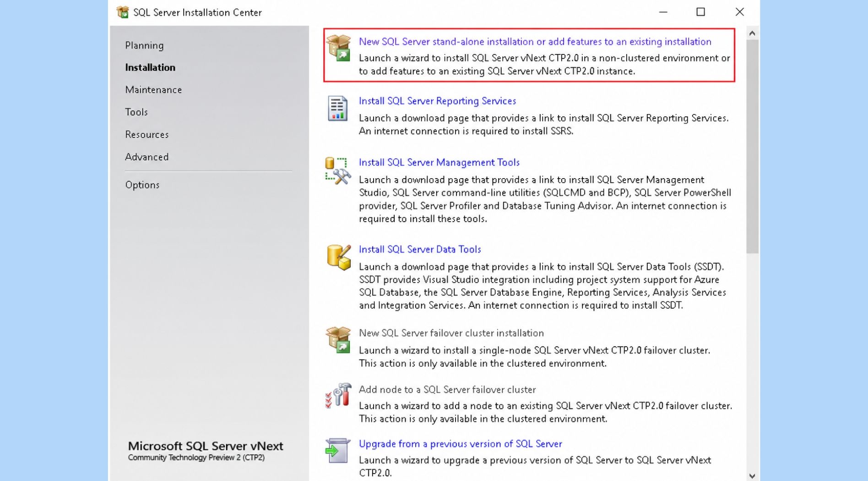Viewport: 868px width, 481px height.
Task: Click the scrollbar up arrow
Action: (x=752, y=33)
